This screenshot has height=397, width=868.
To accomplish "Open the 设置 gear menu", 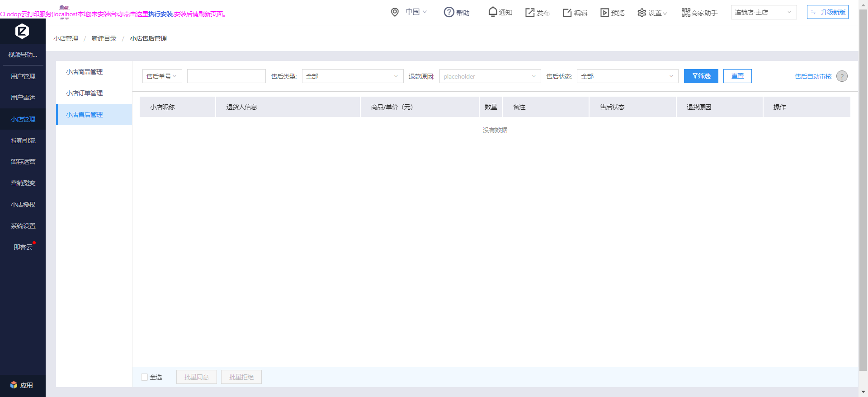I will [642, 13].
